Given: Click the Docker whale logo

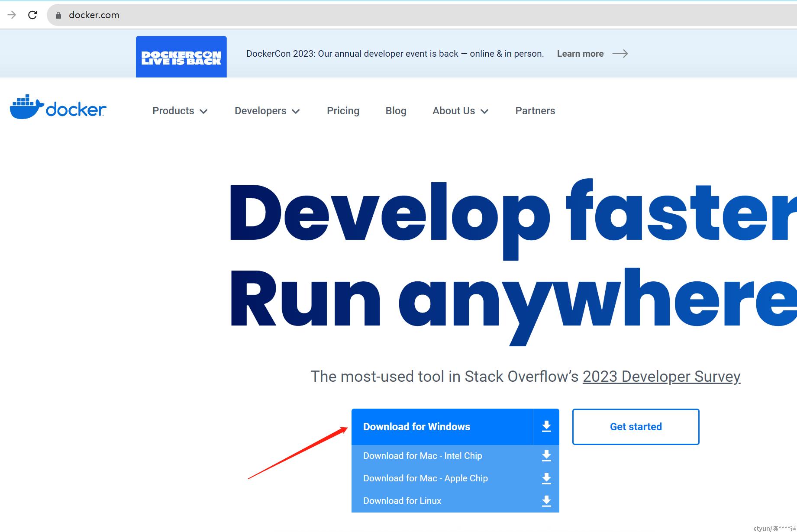Looking at the screenshot, I should tap(58, 107).
